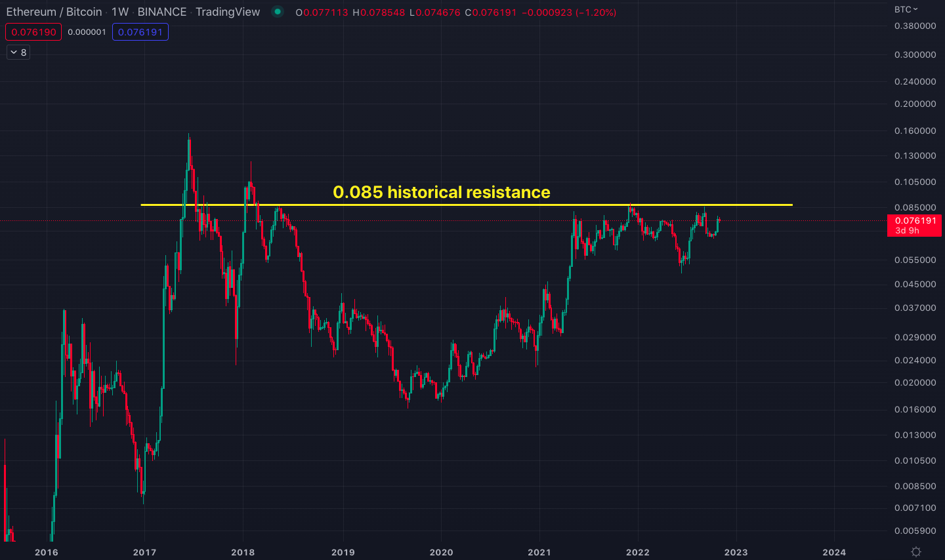945x560 pixels.
Task: Click the high value H0.078548
Action: [x=379, y=12]
